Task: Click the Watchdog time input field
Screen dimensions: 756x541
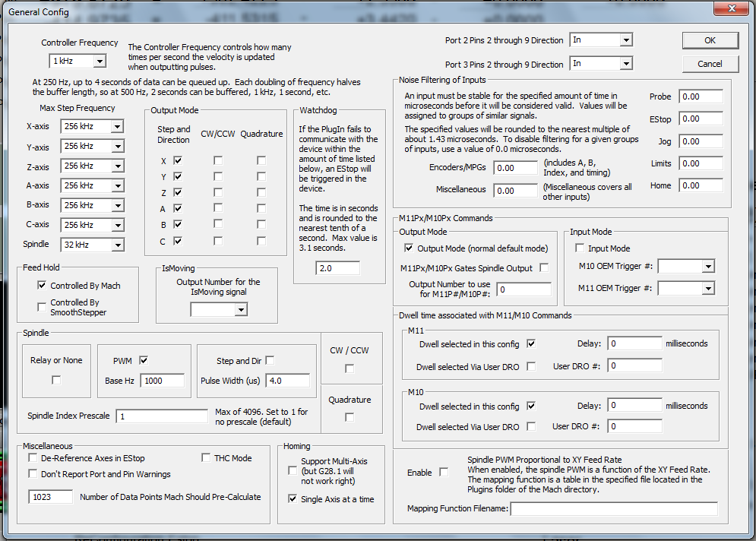Action: (337, 268)
